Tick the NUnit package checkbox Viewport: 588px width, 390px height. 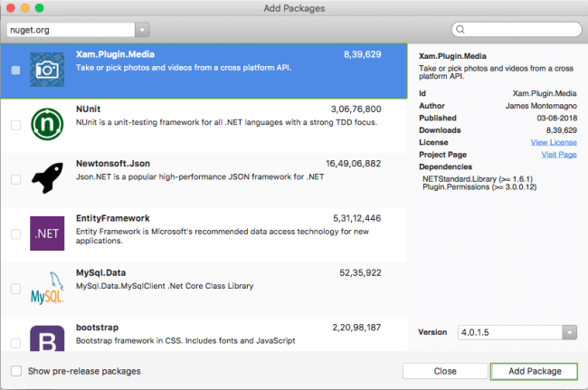point(15,125)
